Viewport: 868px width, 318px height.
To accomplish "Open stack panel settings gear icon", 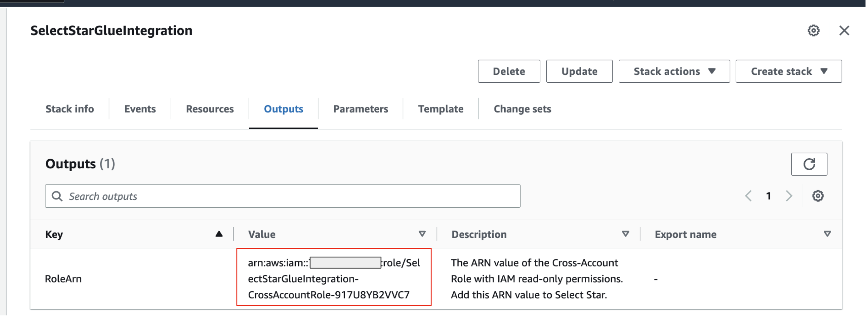I will 813,31.
